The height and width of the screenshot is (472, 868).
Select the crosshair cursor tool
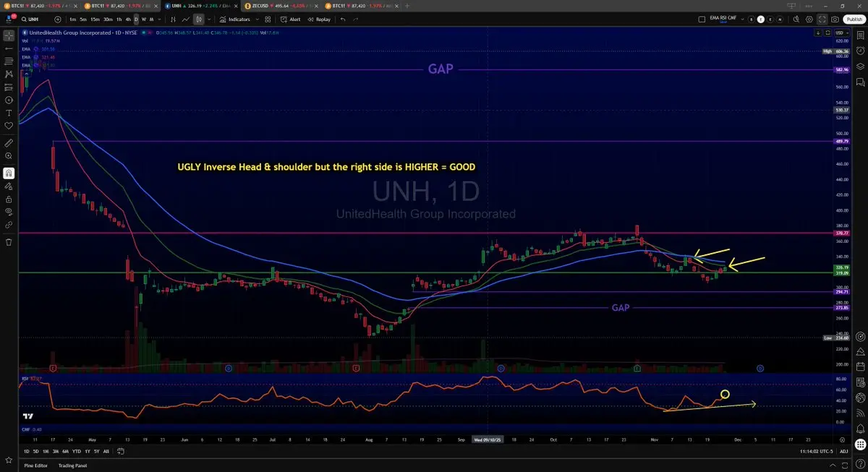[x=9, y=35]
